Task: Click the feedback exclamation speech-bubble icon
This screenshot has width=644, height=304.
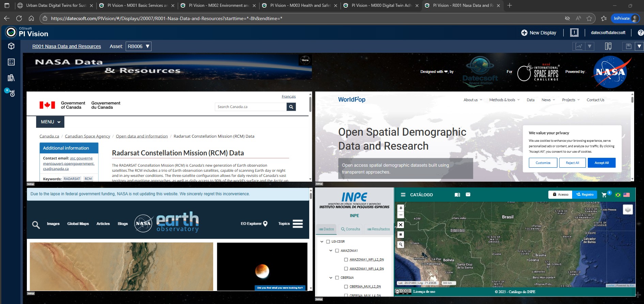Action: point(574,33)
